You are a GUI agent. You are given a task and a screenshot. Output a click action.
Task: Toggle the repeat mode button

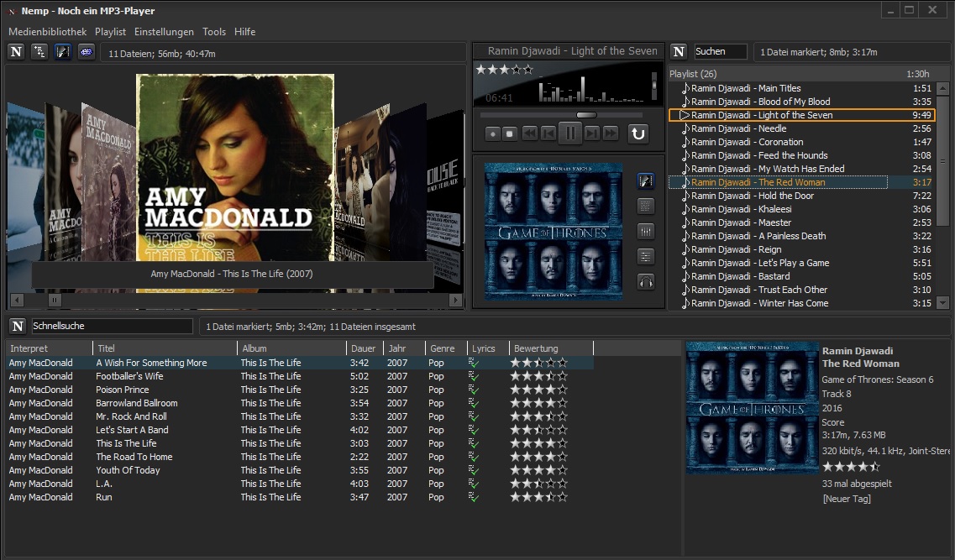[x=638, y=133]
